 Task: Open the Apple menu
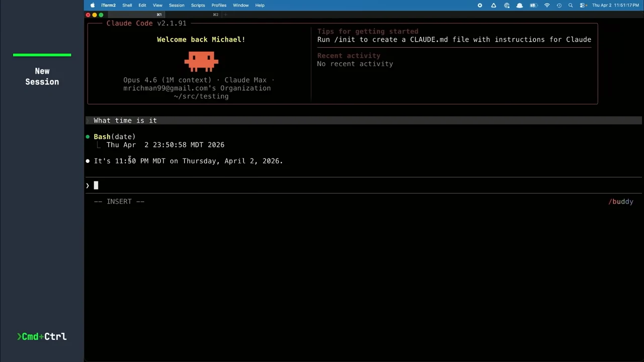pos(93,5)
